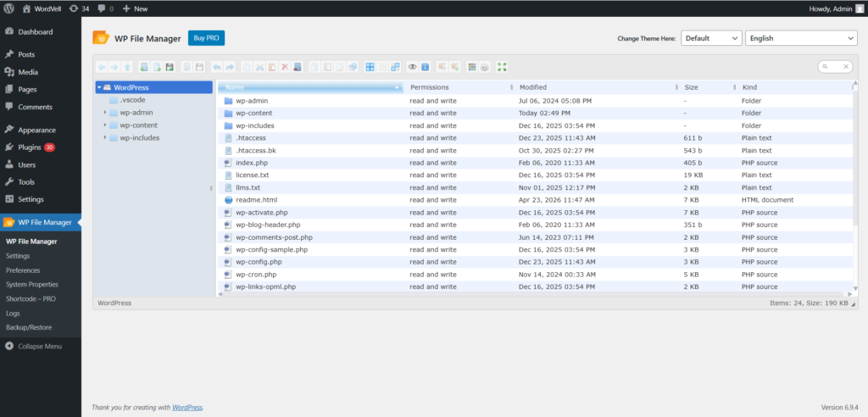Click the Open item toolbar icon
Image resolution: width=868 pixels, height=417 pixels.
point(186,67)
